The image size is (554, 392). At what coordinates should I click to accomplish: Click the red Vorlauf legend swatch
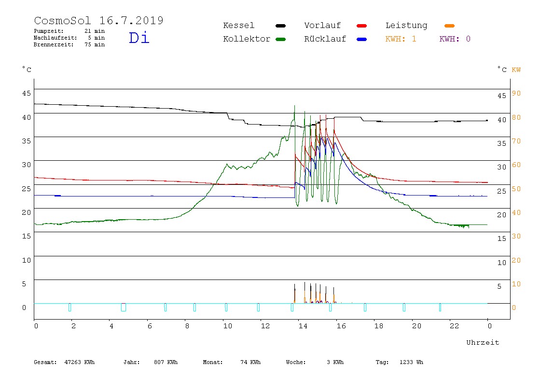point(362,26)
